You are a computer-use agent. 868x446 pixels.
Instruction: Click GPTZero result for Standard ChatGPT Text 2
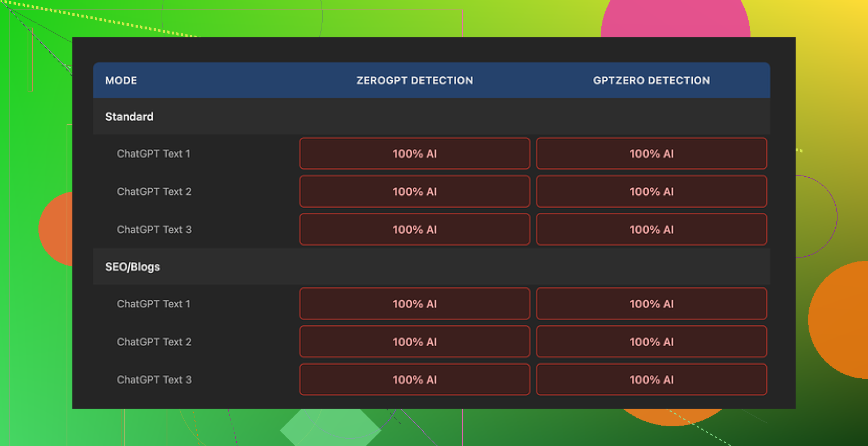pos(651,191)
